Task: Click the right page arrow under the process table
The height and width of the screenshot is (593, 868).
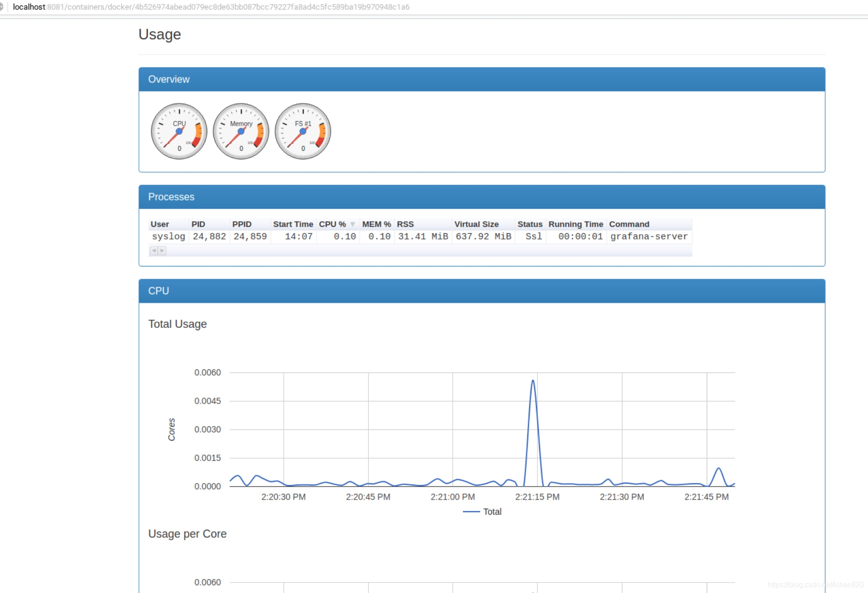Action: point(162,250)
